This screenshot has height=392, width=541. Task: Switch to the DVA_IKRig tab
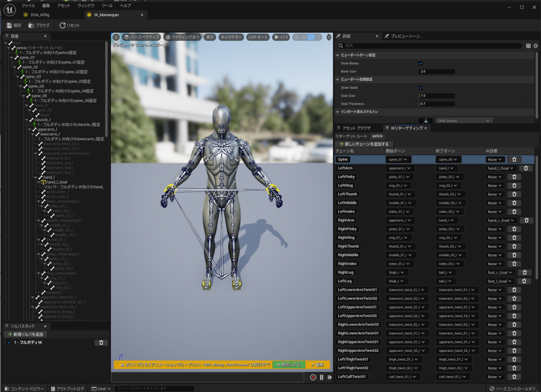(40, 15)
